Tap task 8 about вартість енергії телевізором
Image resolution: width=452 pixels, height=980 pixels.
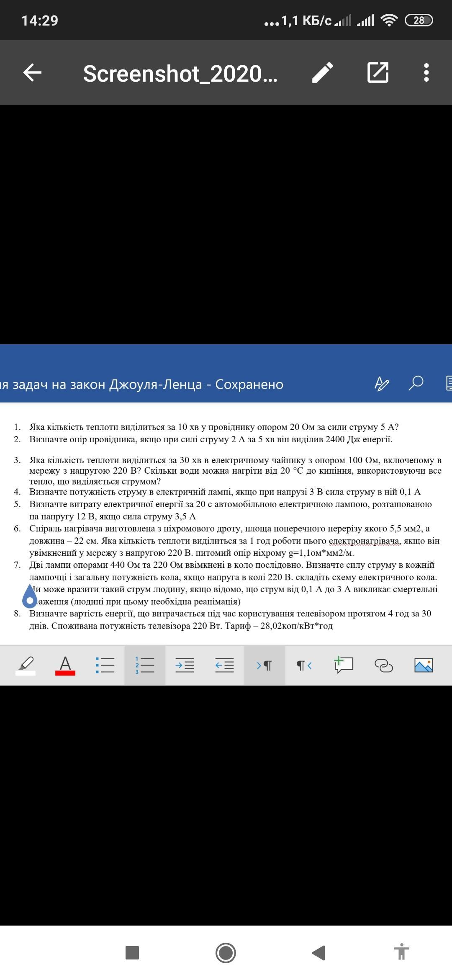230,620
